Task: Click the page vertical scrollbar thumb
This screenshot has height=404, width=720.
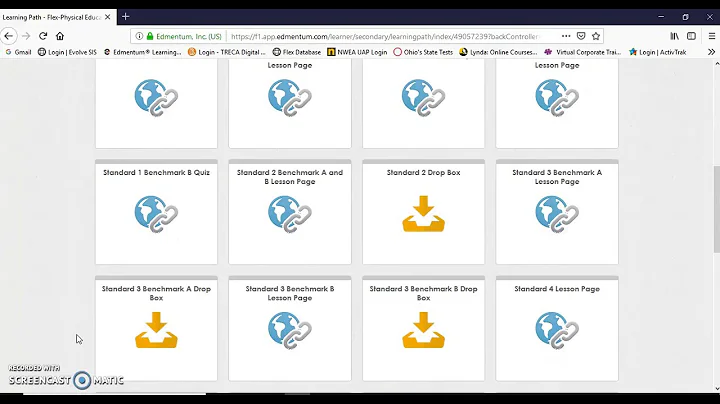Action: pos(716,209)
